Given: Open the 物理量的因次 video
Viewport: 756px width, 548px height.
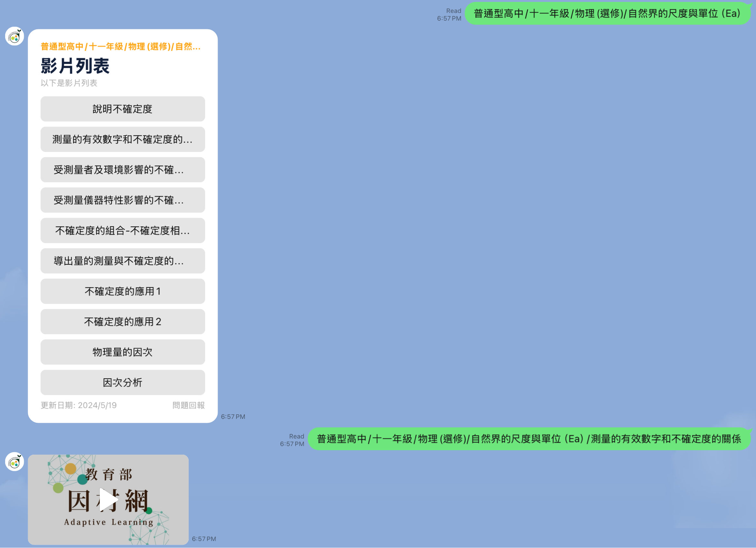Looking at the screenshot, I should point(123,352).
